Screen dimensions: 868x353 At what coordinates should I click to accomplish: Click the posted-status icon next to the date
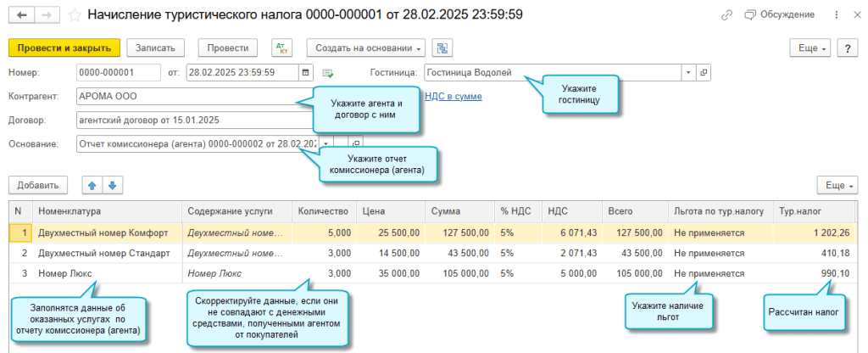pyautogui.click(x=328, y=73)
